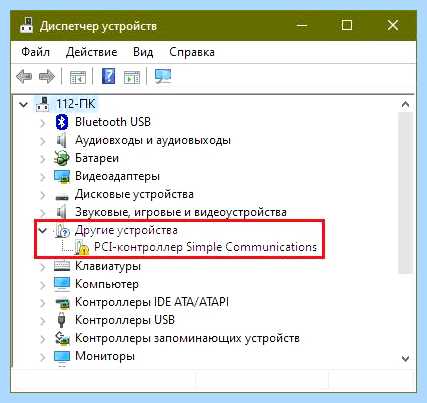Select the Батареи label

[97, 158]
